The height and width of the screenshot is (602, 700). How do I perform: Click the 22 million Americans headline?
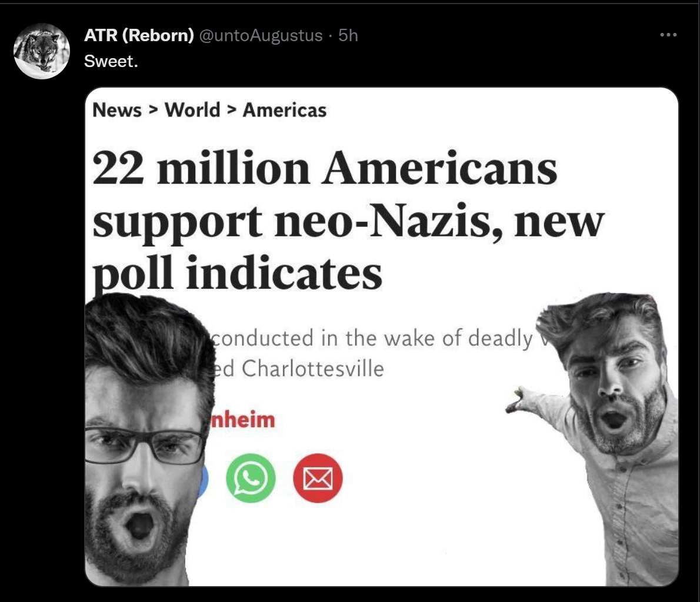(x=348, y=220)
